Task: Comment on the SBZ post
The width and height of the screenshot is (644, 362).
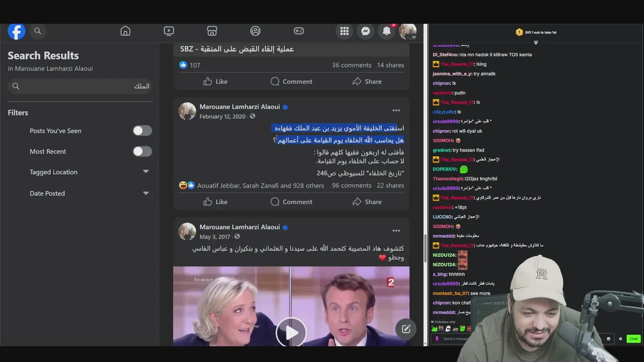Action: tap(291, 81)
